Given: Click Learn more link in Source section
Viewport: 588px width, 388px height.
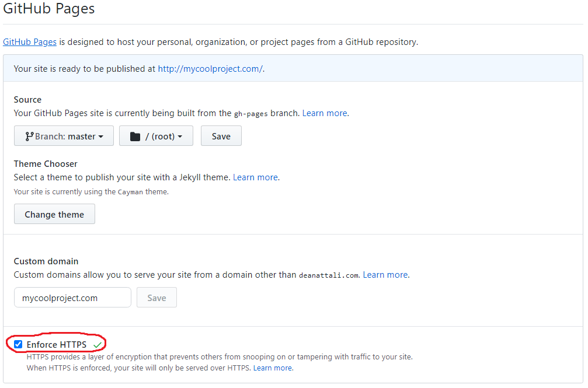Looking at the screenshot, I should 325,113.
